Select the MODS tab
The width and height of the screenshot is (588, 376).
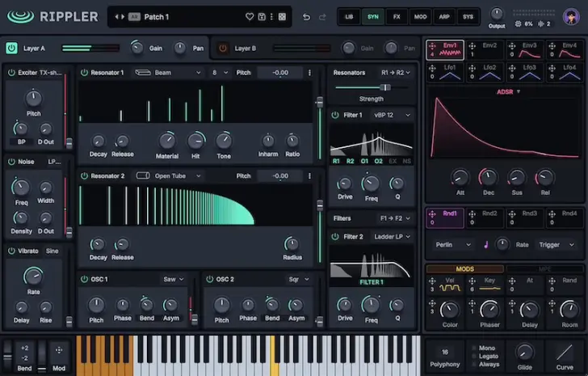click(465, 268)
